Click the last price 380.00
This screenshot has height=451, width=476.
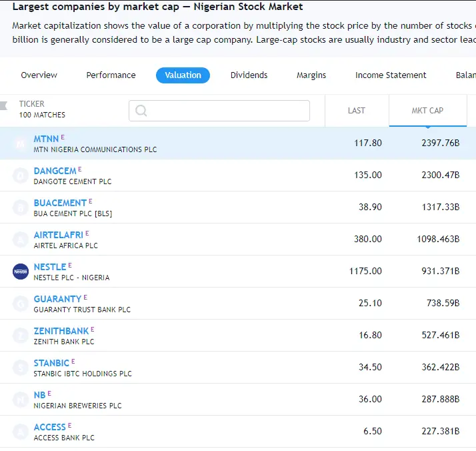tap(368, 240)
